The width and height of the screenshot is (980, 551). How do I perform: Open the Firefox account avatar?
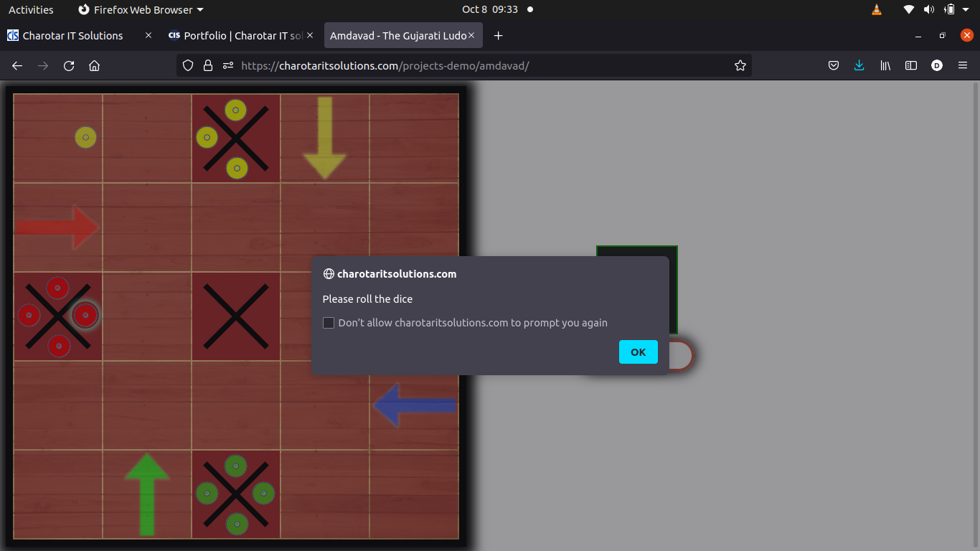tap(937, 65)
